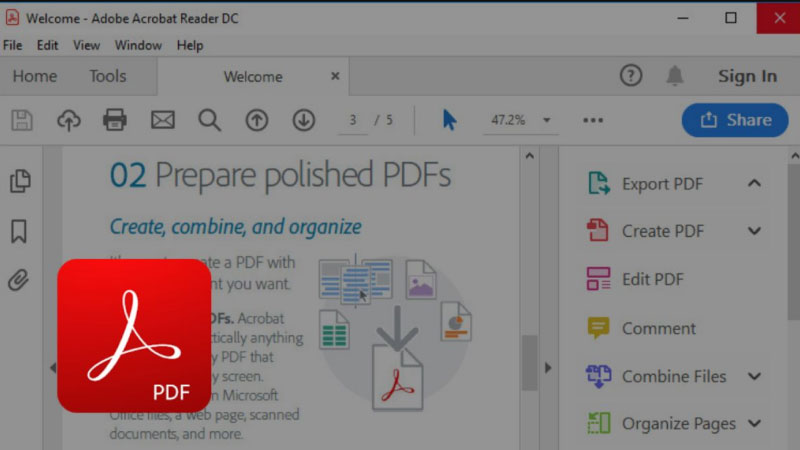Collapse the Export PDF section chevron
The width and height of the screenshot is (800, 450).
754,183
